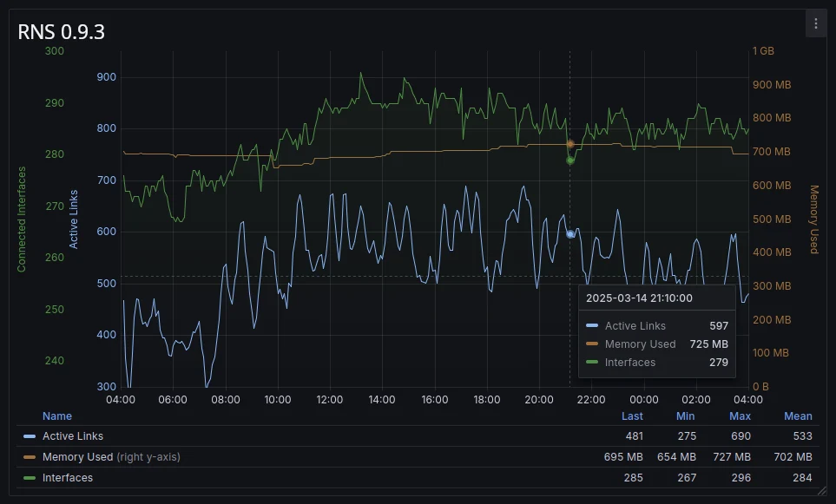Viewport: 836px width, 504px height.
Task: Click the blue Active Links hover point on the graph
Action: (570, 234)
